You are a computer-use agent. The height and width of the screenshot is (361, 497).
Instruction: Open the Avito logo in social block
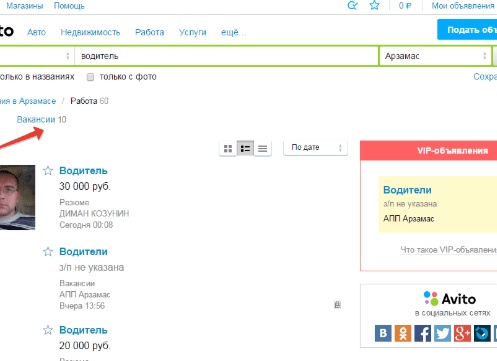[450, 299]
